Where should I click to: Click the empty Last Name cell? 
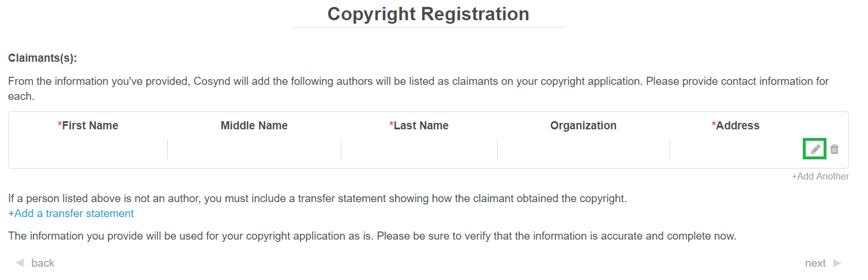(x=419, y=149)
